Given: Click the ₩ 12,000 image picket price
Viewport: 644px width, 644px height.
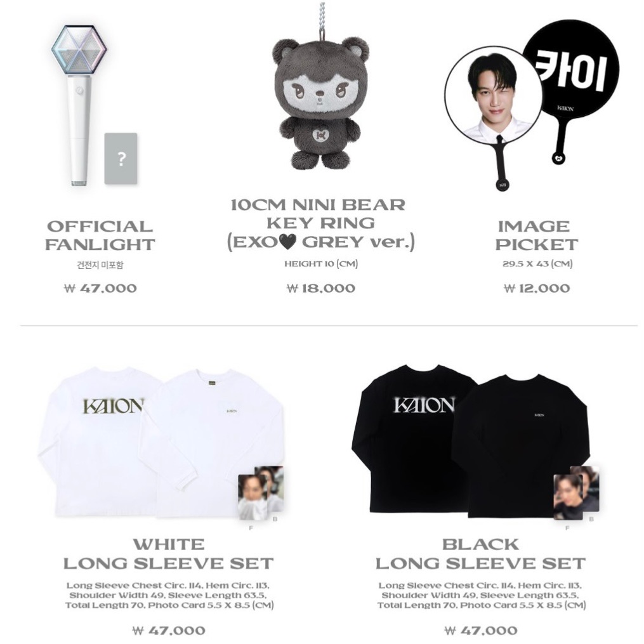Looking at the screenshot, I should coord(537,288).
